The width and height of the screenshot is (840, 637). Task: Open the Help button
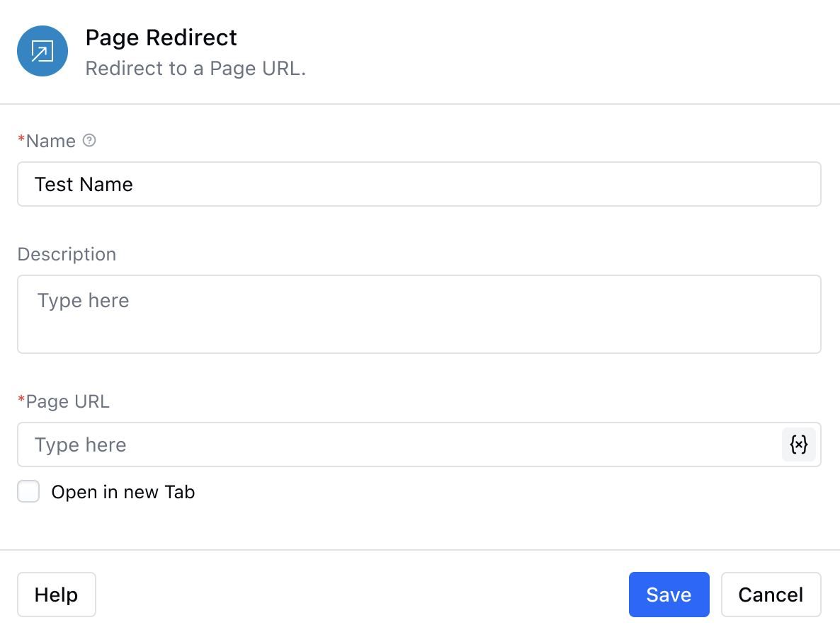point(56,595)
